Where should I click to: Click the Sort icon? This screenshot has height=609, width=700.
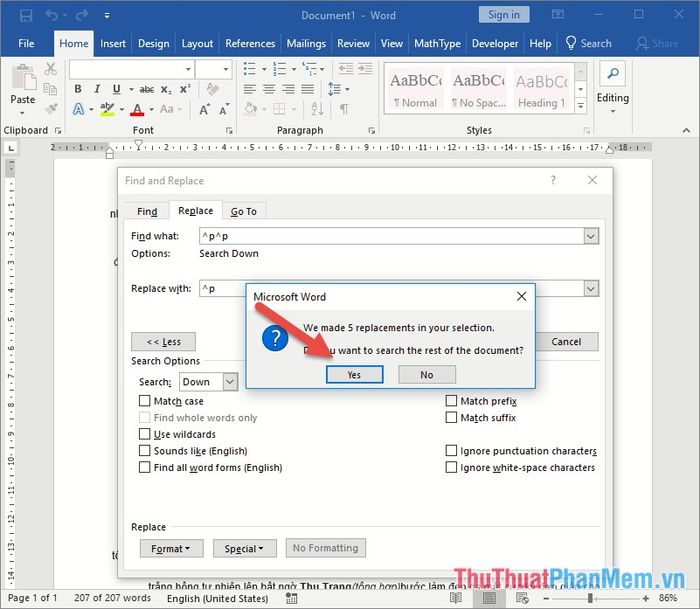[317, 109]
